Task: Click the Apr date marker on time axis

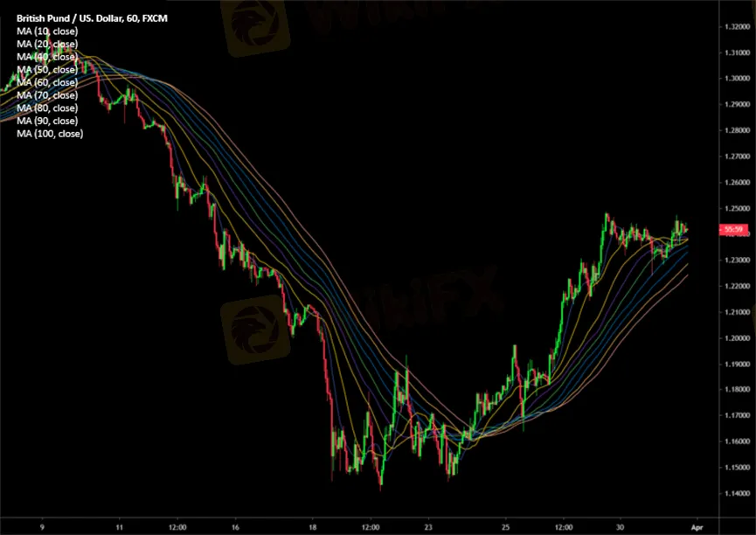Action: pyautogui.click(x=697, y=527)
